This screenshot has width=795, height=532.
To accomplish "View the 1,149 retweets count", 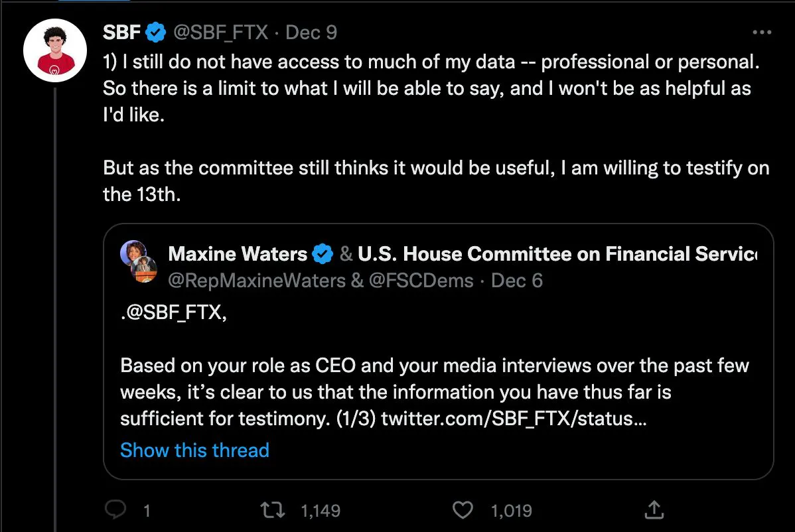I will [320, 511].
